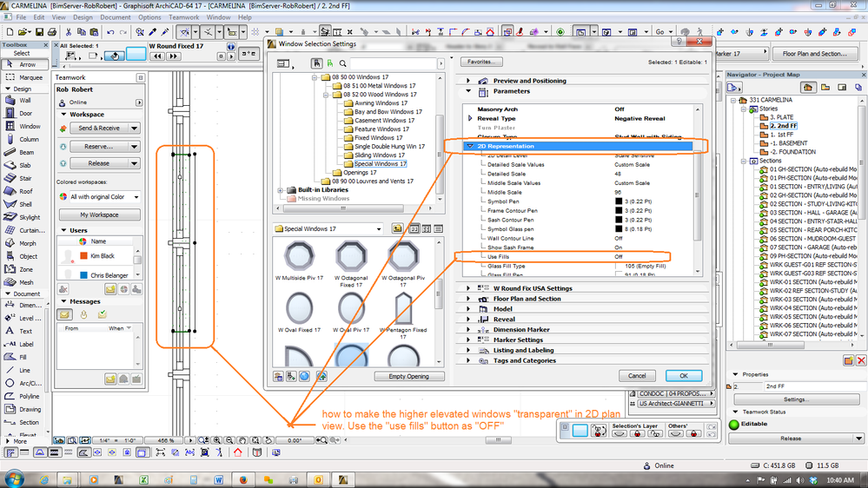This screenshot has width=868, height=488.
Task: Select the Morph tool
Action: click(24, 243)
